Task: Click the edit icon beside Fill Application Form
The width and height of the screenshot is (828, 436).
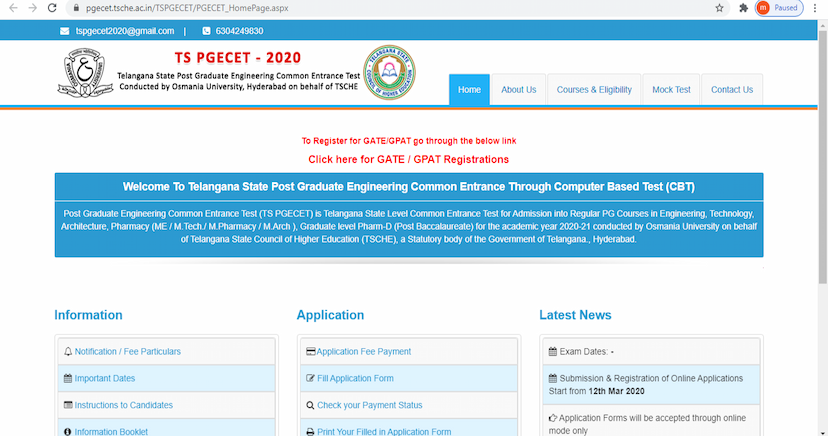Action: (x=310, y=378)
